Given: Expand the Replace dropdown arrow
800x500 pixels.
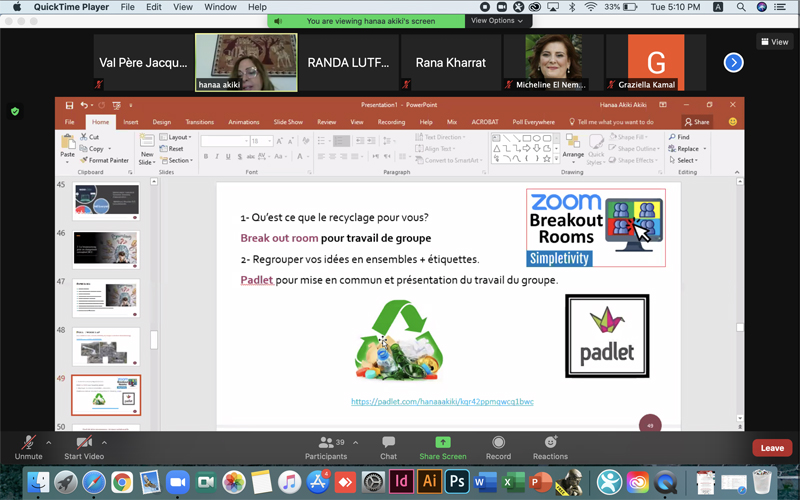Looking at the screenshot, I should [x=705, y=149].
